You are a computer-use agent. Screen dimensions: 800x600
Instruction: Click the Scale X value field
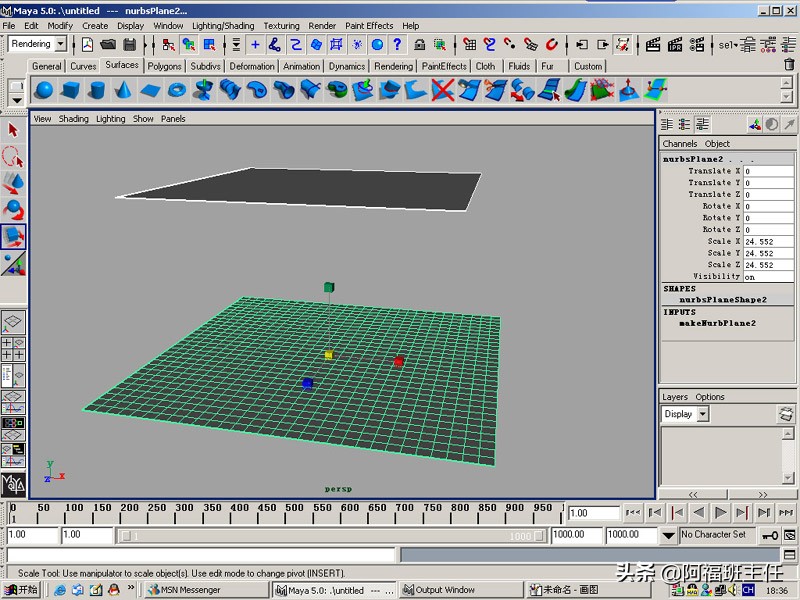pyautogui.click(x=768, y=242)
